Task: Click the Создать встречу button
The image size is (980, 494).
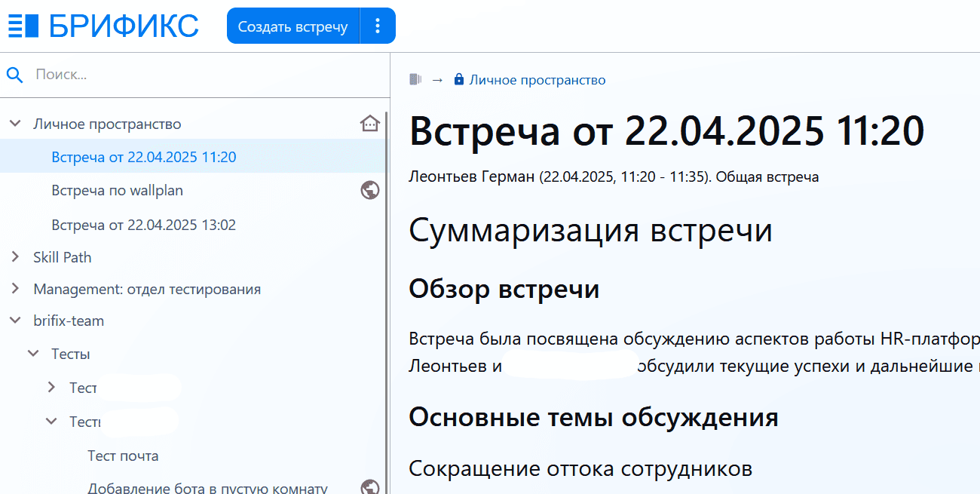Action: pyautogui.click(x=293, y=26)
